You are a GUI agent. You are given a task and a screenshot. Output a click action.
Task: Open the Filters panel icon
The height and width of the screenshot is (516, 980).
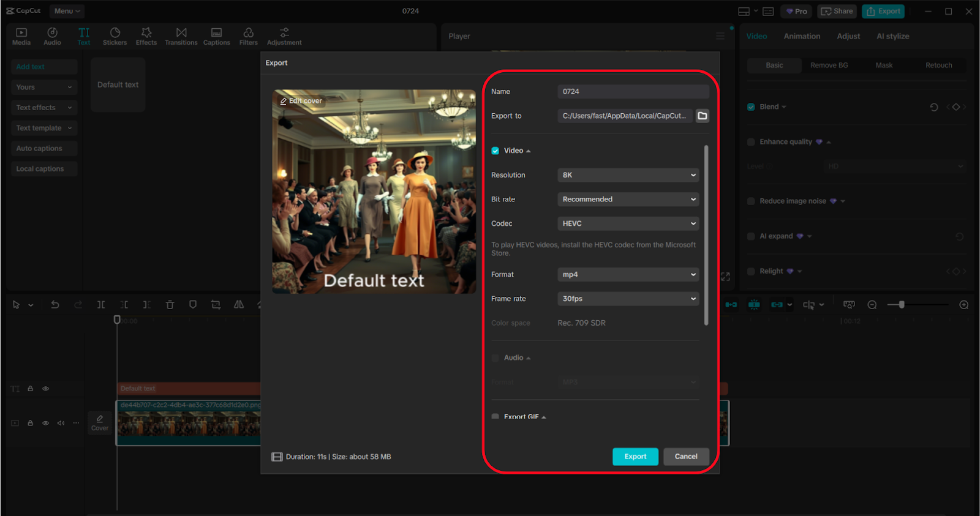point(248,36)
